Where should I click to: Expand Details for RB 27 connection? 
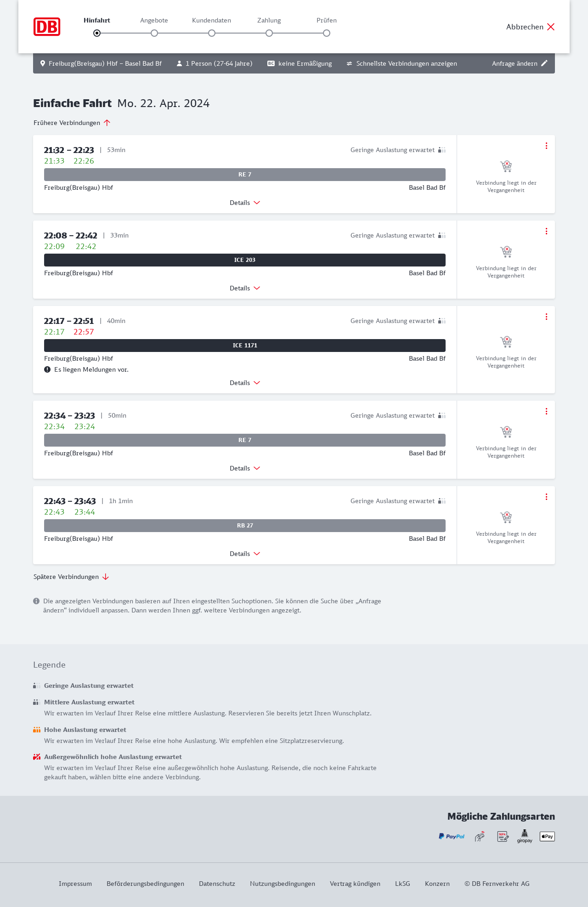[245, 554]
